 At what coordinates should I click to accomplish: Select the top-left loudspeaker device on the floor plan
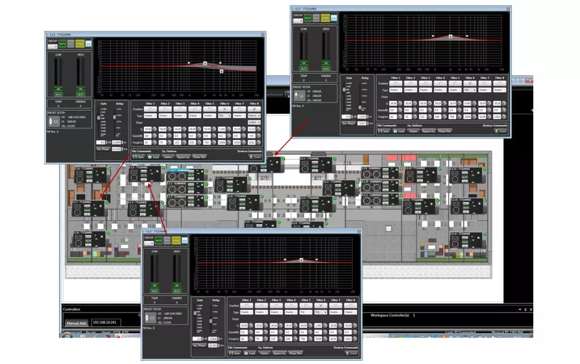click(91, 175)
